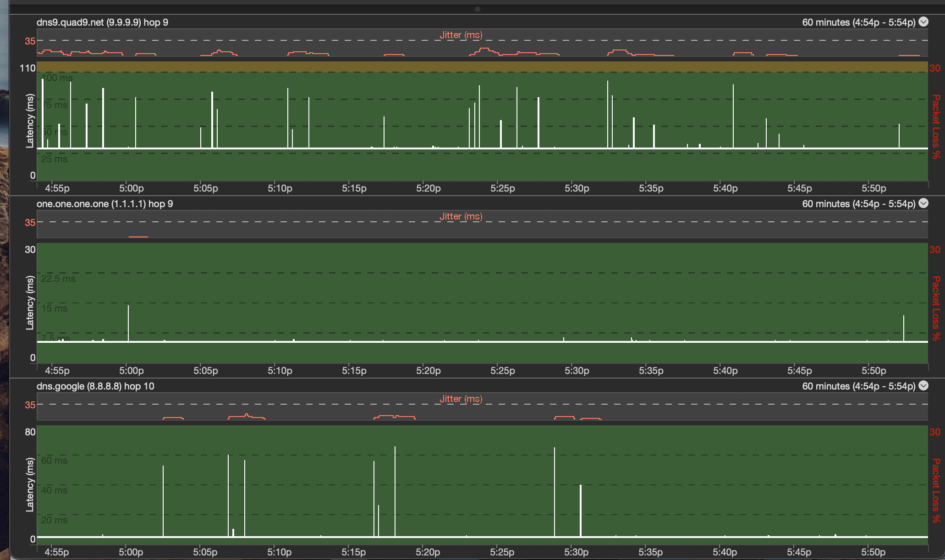This screenshot has height=560, width=945.
Task: Click the 5:45p time label on dns9.quad9.net graph
Action: [x=800, y=188]
